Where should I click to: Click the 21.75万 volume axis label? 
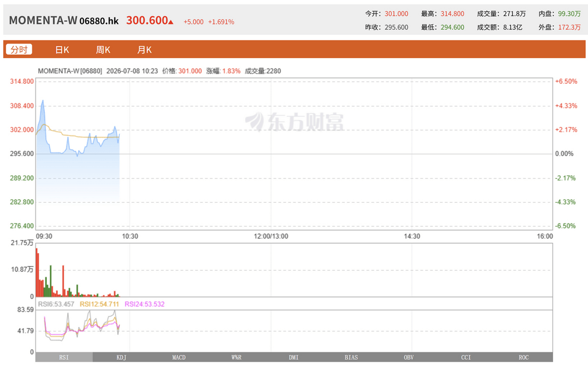(22, 243)
